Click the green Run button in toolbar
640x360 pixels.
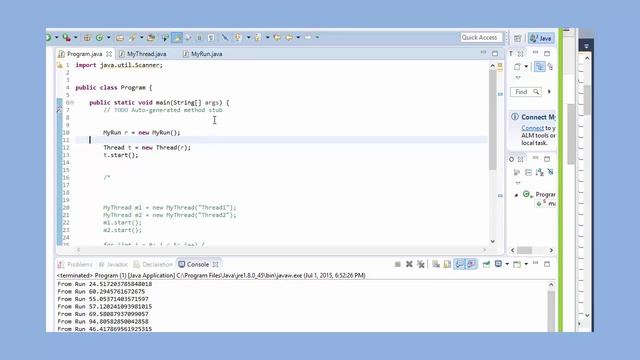point(48,38)
